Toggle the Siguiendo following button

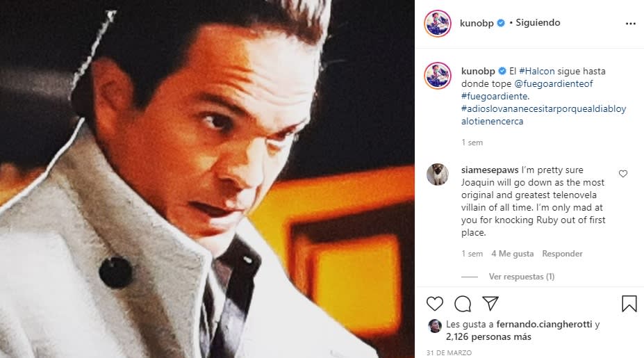[x=538, y=23]
